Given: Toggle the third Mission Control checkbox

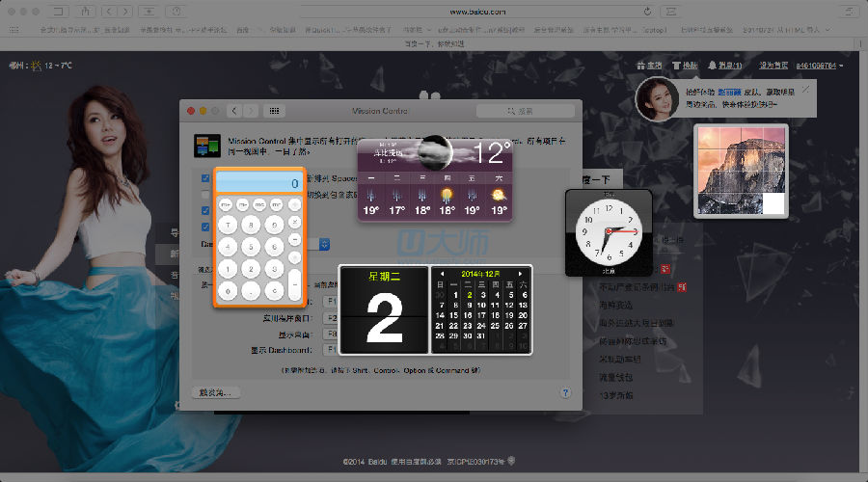Looking at the screenshot, I should point(206,210).
